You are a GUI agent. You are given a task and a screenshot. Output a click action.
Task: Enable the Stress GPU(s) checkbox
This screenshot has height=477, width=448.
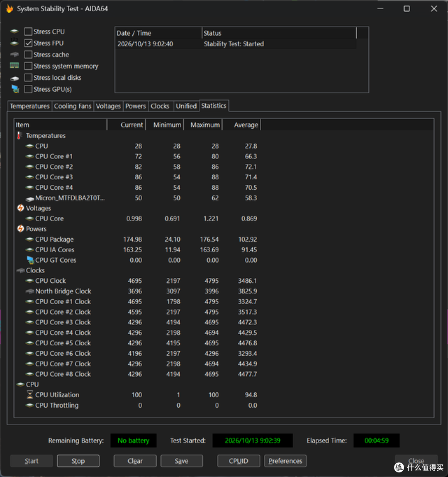coord(28,89)
